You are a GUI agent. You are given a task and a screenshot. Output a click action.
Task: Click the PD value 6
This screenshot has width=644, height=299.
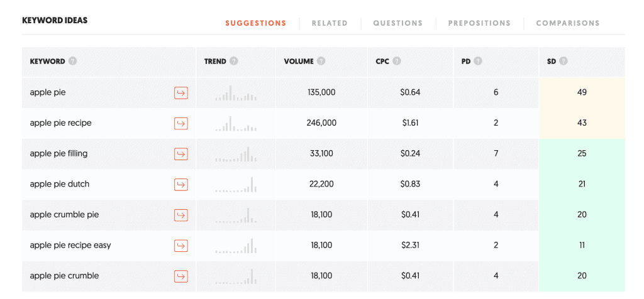pos(496,93)
